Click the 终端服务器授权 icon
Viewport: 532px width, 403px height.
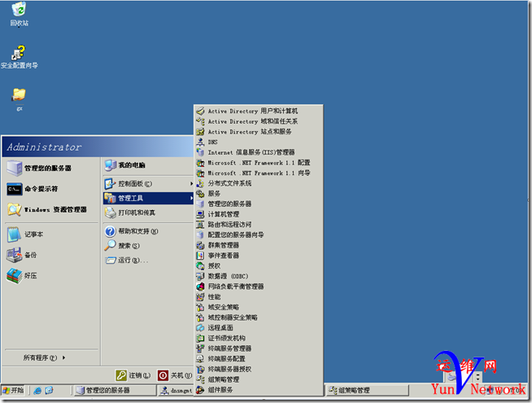point(200,369)
